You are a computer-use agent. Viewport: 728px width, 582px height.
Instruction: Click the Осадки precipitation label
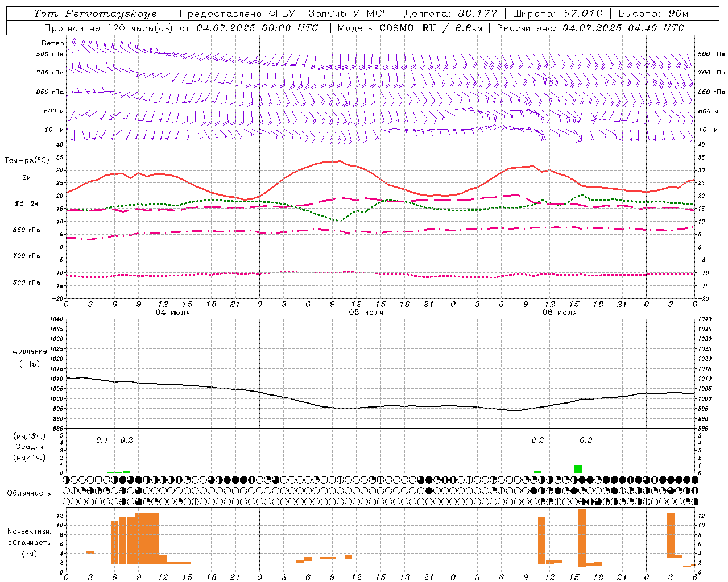pos(30,447)
